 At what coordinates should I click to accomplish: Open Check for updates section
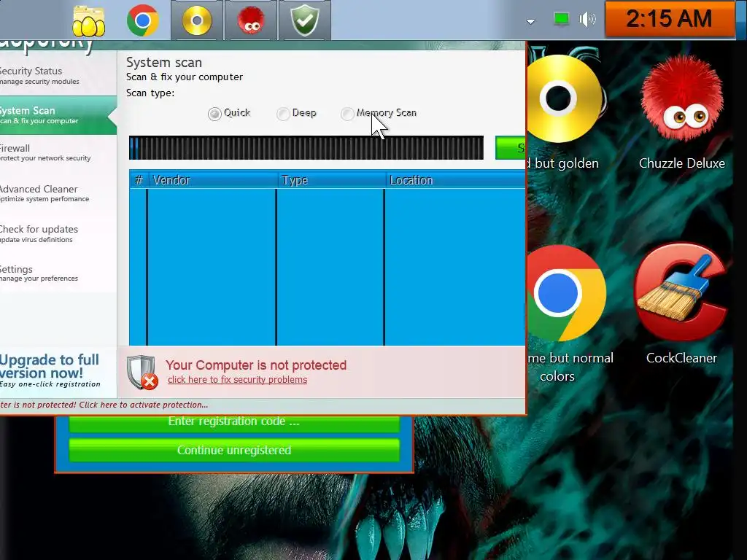(58, 234)
